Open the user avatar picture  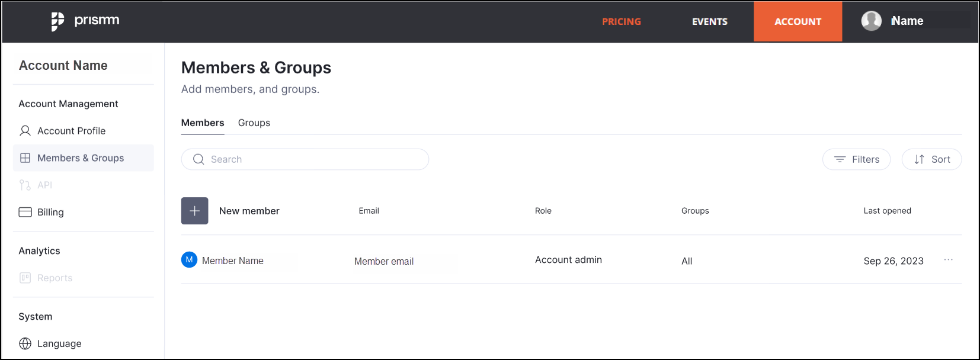(x=871, y=21)
